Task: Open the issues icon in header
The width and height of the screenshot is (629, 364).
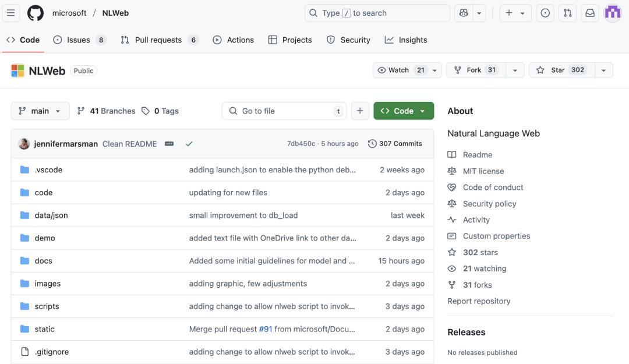Action: pos(545,13)
